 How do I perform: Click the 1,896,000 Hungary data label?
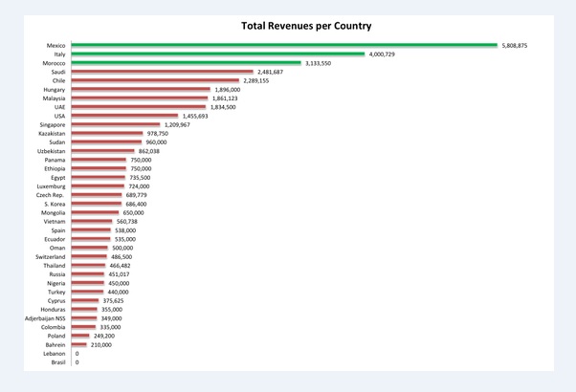tap(228, 90)
